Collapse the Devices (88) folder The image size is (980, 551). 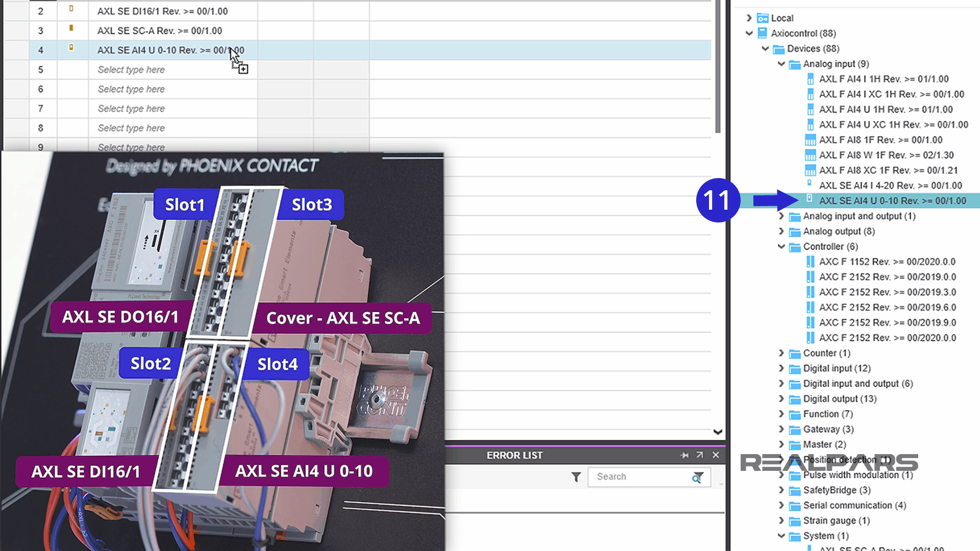765,48
